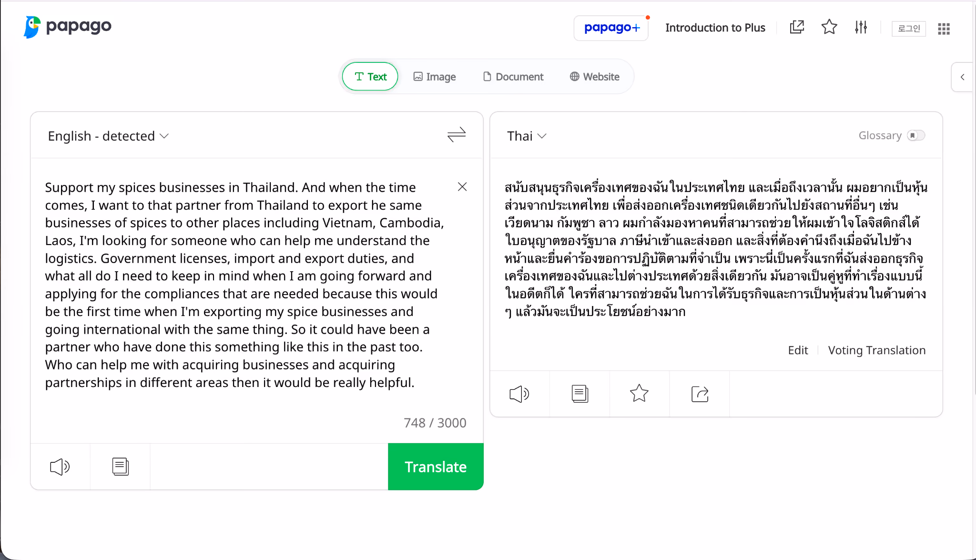
Task: Open the Thai target language dropdown
Action: 527,136
